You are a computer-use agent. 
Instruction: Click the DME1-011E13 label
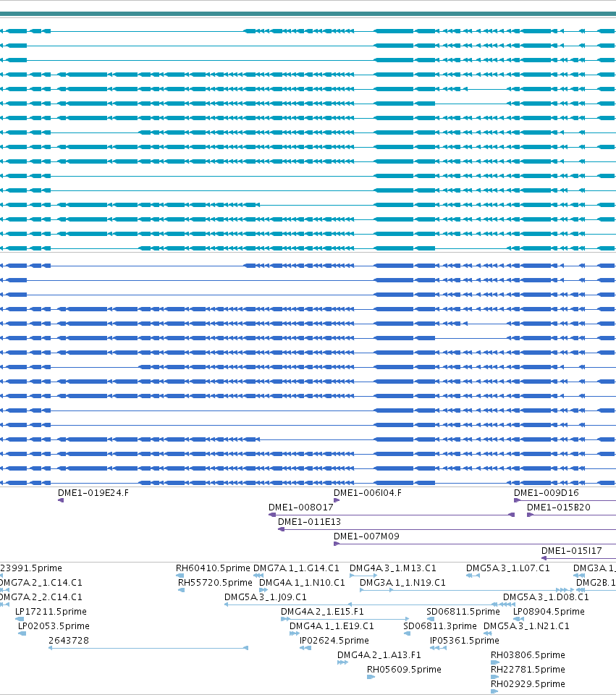[309, 522]
